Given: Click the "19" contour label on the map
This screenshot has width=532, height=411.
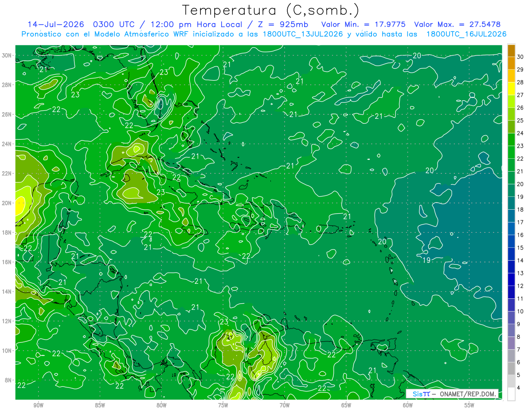Looking at the screenshot, I should coord(426,259).
